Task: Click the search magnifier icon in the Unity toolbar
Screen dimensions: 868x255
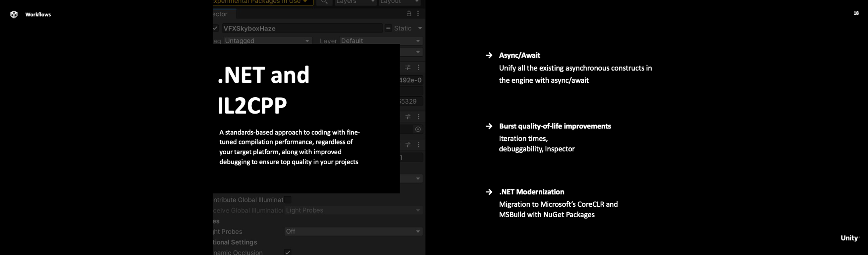Action: click(324, 2)
